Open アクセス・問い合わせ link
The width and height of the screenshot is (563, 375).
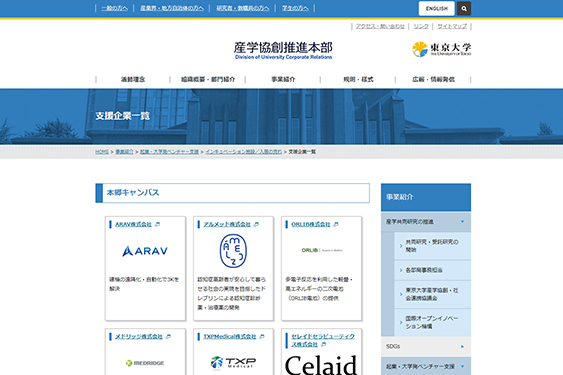(380, 26)
